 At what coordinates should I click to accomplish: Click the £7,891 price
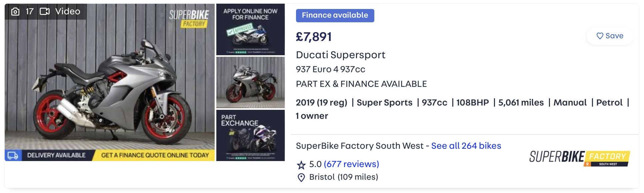314,37
